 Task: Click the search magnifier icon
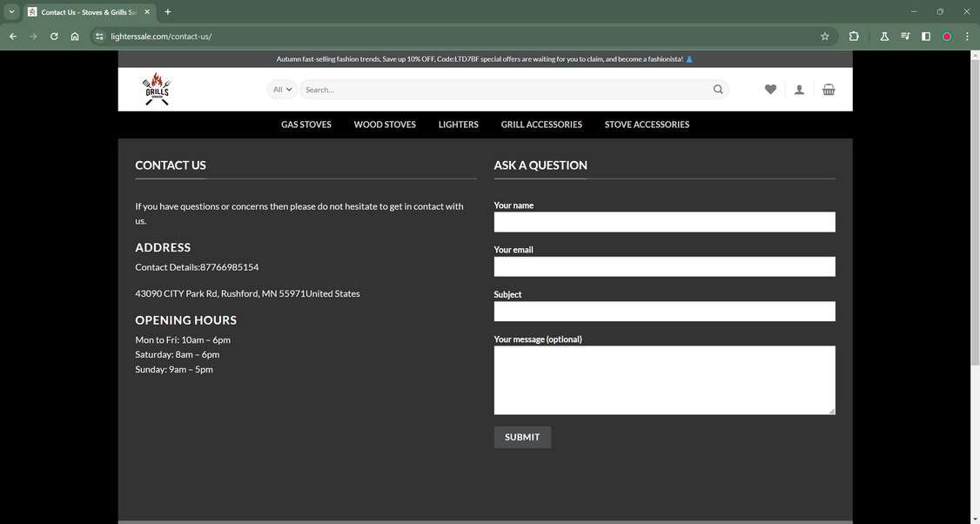[x=717, y=89]
